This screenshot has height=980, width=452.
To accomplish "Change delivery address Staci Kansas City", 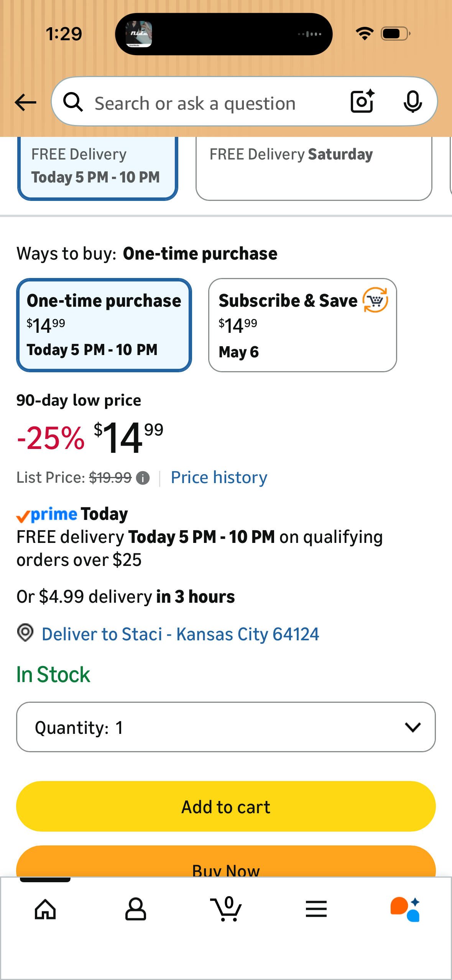I will (x=180, y=634).
